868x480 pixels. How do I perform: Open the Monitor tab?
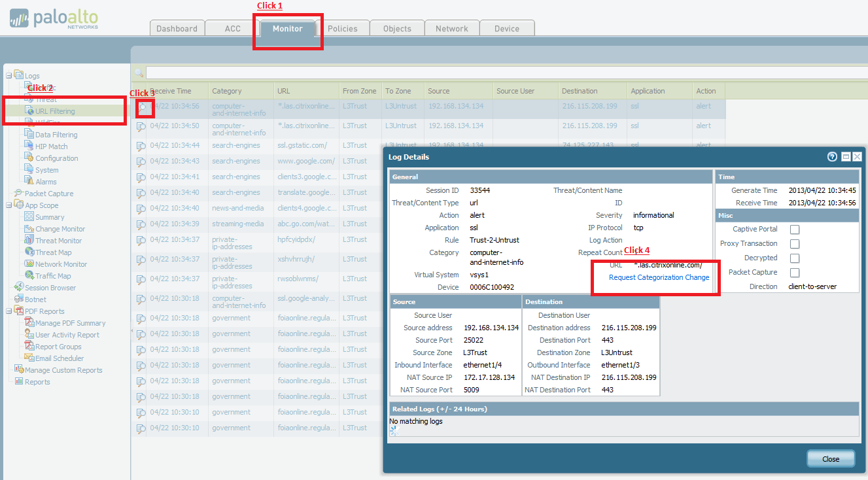[x=287, y=28]
